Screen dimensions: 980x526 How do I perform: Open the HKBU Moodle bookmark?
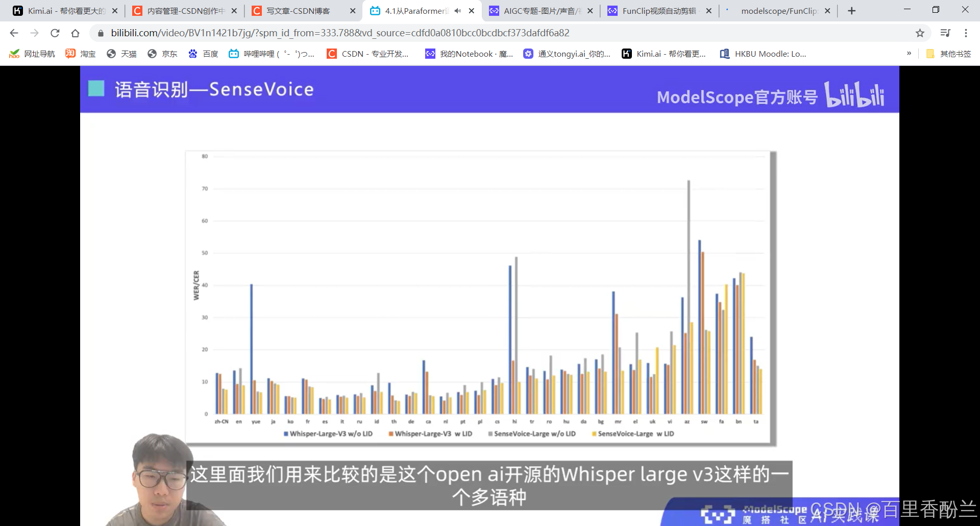pos(763,54)
